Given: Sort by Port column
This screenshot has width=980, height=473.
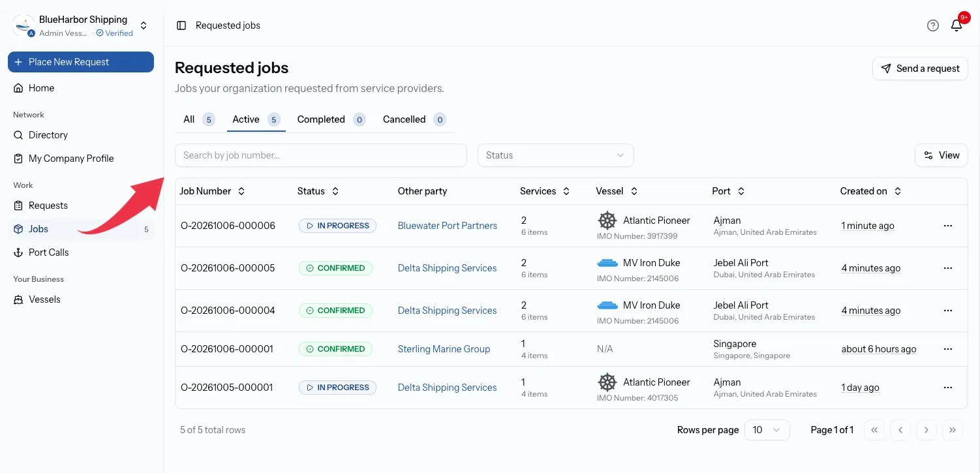Looking at the screenshot, I should [728, 191].
